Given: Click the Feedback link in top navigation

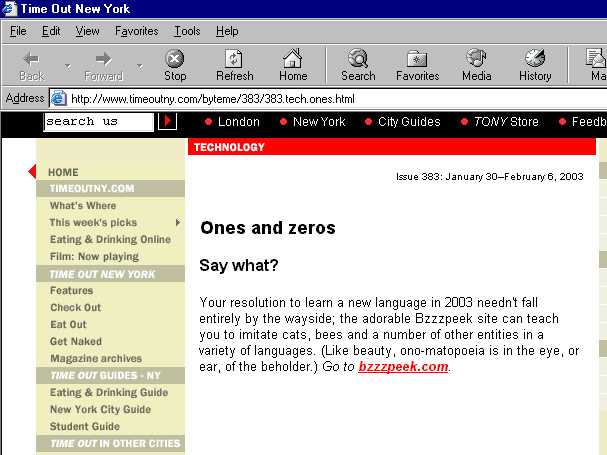Looking at the screenshot, I should pyautogui.click(x=589, y=122).
